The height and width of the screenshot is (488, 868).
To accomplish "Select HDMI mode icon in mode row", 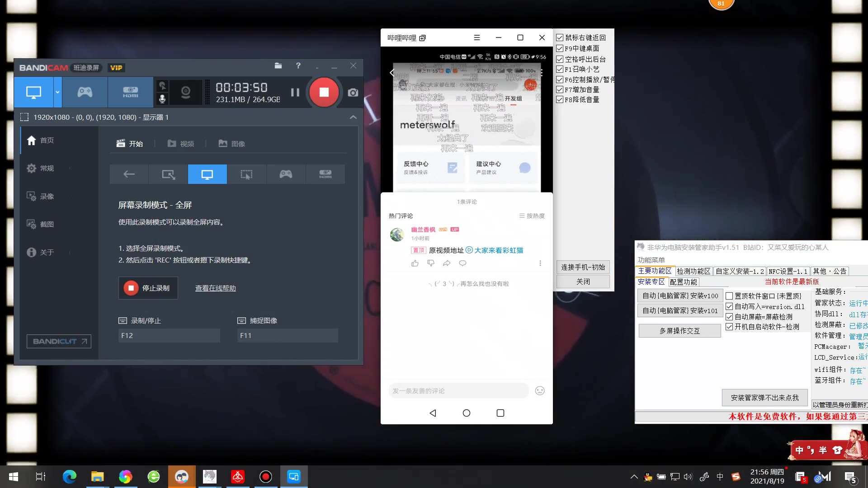I will coord(325,174).
